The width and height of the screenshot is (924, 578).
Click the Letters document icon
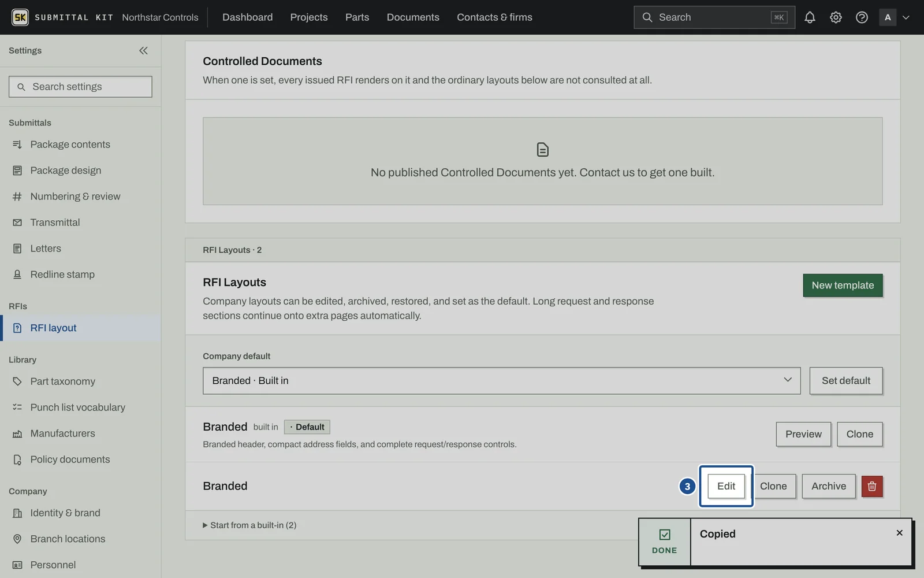[x=17, y=249]
